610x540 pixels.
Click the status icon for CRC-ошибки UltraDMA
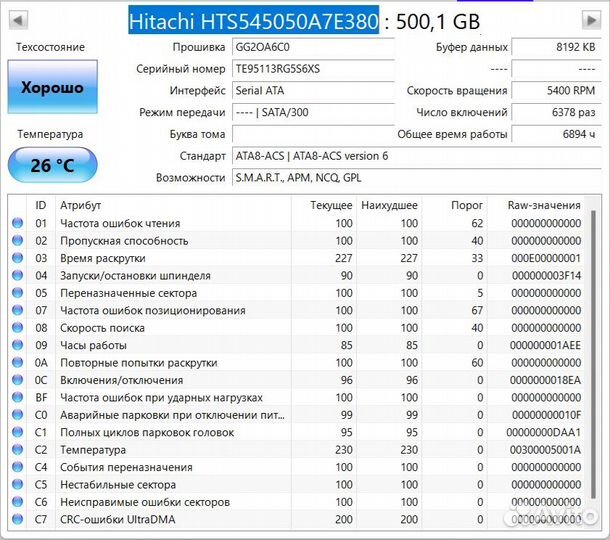click(x=18, y=519)
